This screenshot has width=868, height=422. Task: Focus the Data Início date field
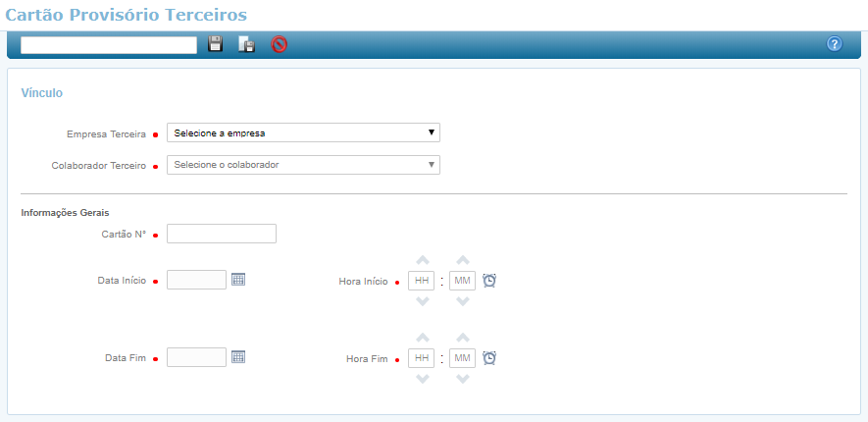(x=196, y=280)
